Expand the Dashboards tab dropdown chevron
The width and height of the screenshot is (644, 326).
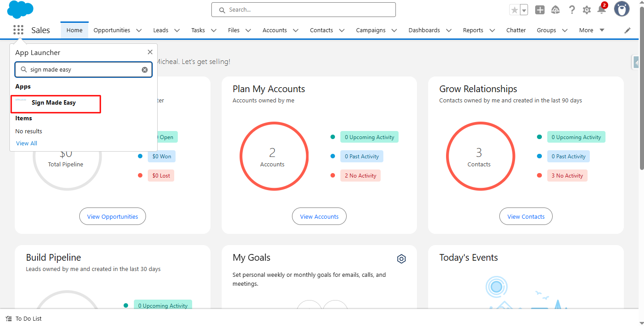coord(448,30)
